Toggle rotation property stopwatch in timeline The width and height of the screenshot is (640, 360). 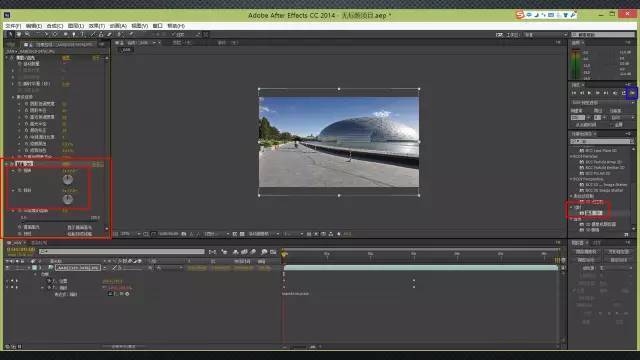click(x=49, y=288)
